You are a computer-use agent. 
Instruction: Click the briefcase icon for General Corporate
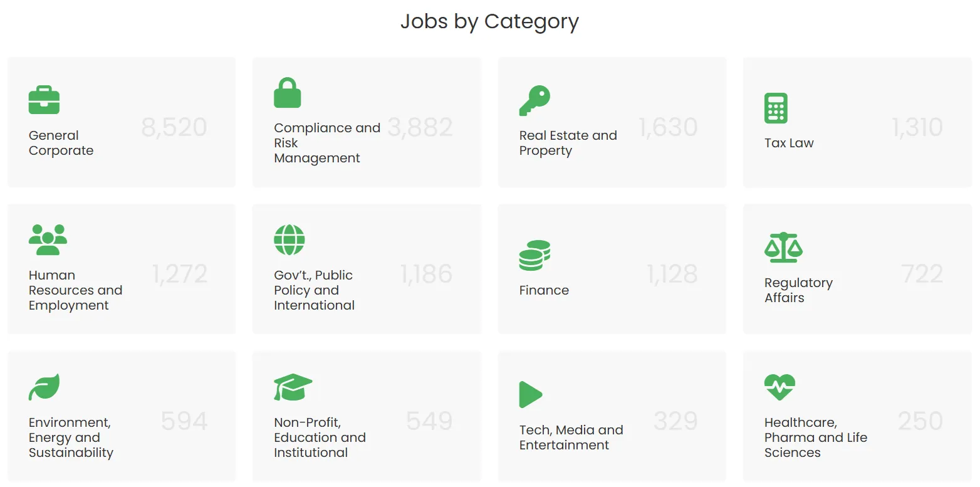point(44,100)
